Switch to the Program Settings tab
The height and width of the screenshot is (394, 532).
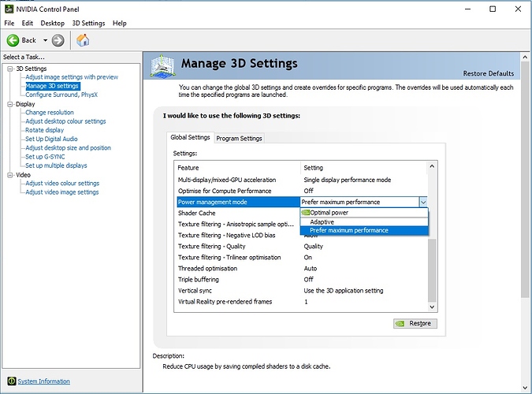click(x=239, y=138)
